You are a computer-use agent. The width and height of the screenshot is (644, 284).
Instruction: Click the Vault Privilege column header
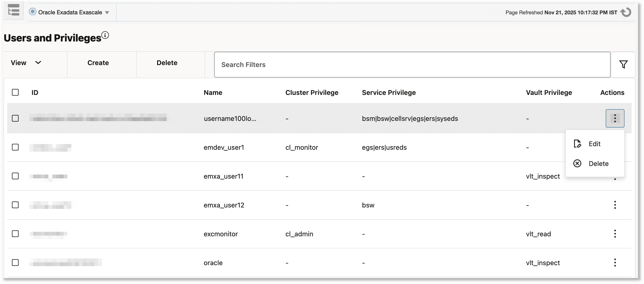click(x=549, y=93)
